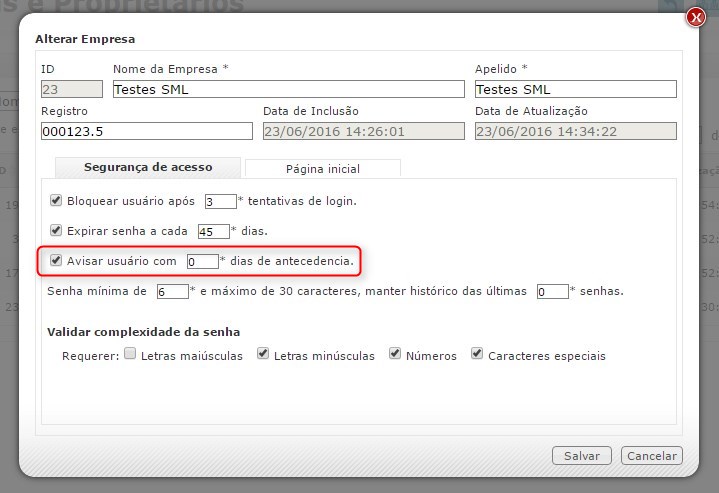The width and height of the screenshot is (719, 493).
Task: Click the login attempts number field
Action: coord(219,201)
